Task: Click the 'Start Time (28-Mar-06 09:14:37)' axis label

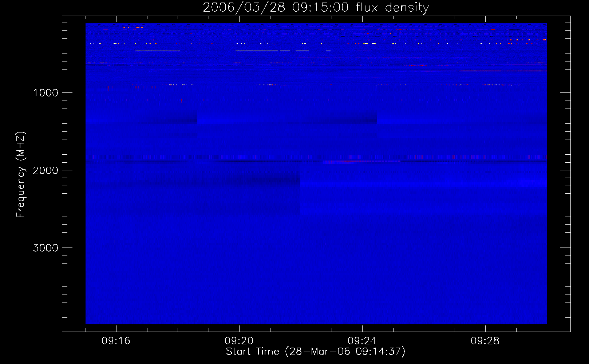Action: tap(316, 352)
